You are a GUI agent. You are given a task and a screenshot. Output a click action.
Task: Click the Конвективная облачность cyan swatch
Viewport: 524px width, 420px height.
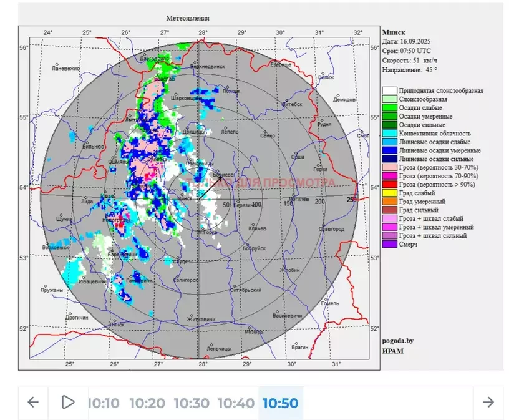[389, 134]
